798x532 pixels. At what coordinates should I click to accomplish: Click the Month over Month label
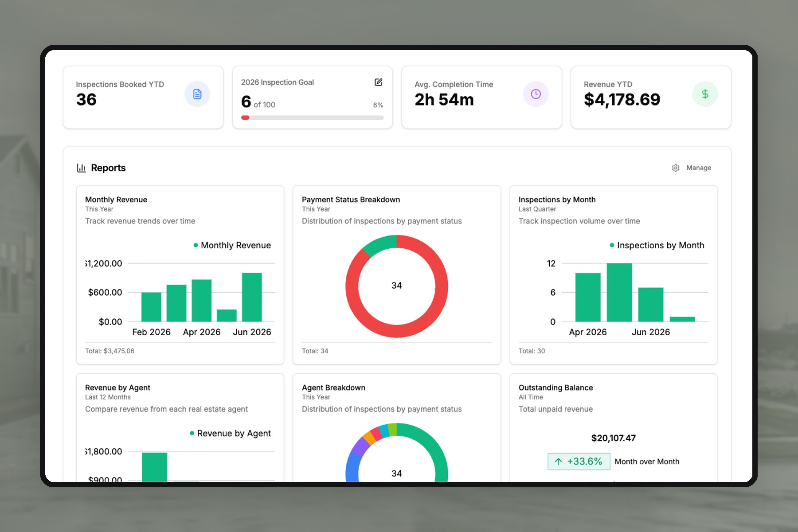[x=647, y=462]
